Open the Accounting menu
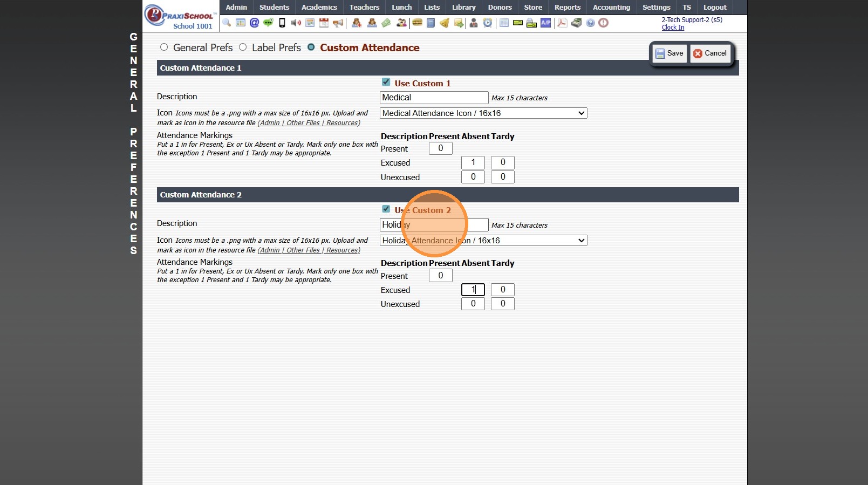The image size is (868, 485). click(611, 8)
